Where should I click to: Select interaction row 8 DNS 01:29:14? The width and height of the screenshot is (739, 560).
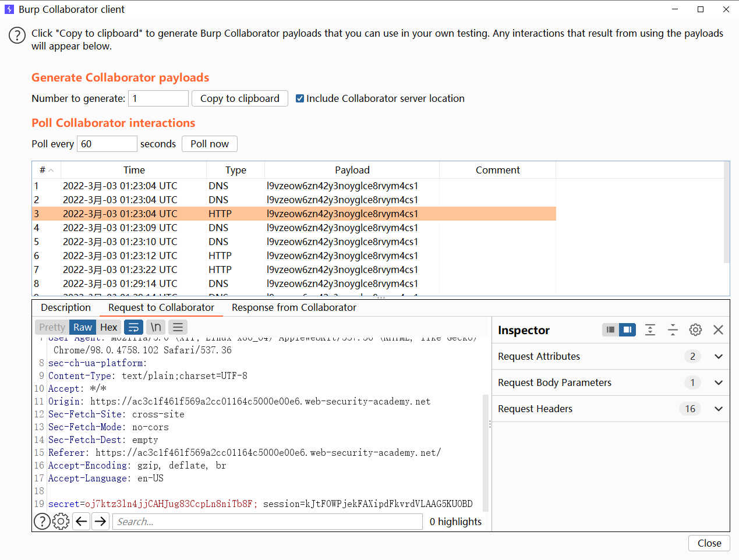click(294, 283)
